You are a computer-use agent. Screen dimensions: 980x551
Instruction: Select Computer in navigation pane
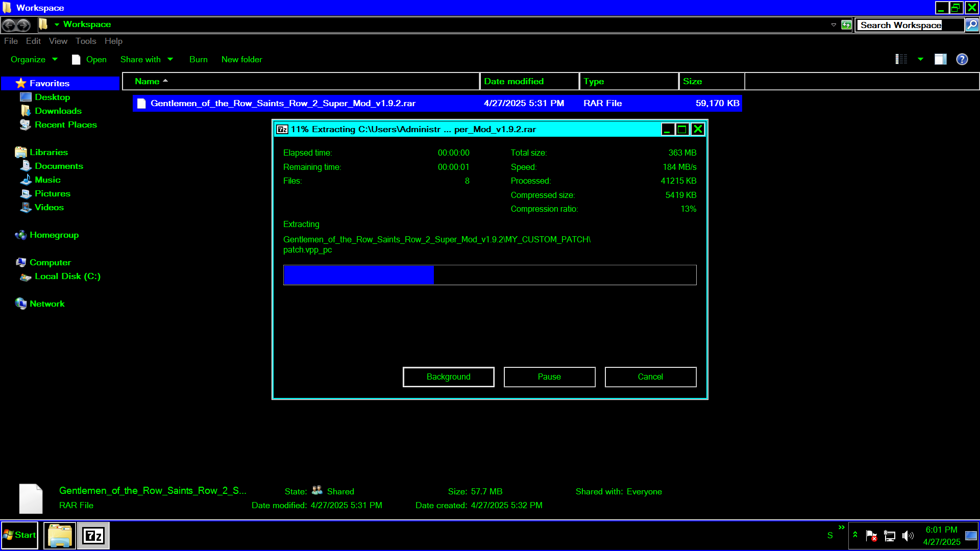tap(50, 262)
